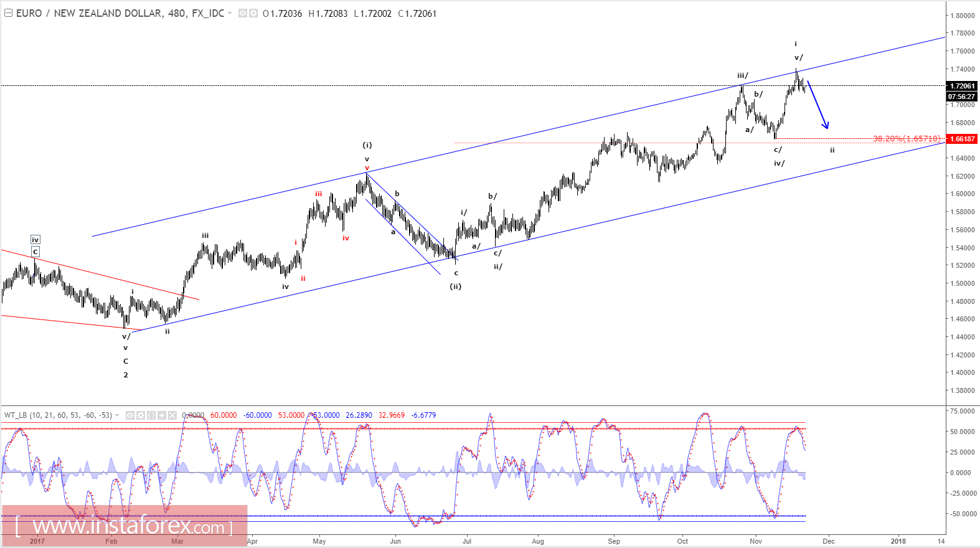
Task: Click the Jun time axis label
Action: coord(395,541)
